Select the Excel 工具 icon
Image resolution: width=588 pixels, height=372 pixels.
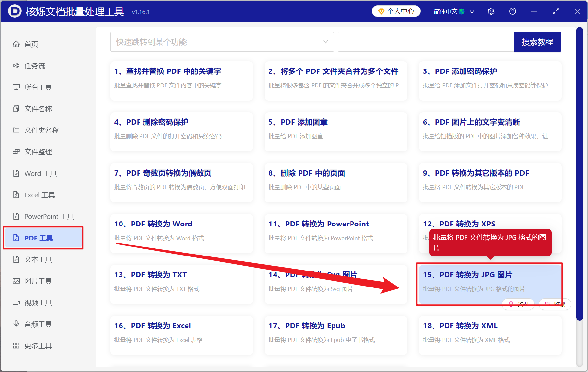(16, 195)
